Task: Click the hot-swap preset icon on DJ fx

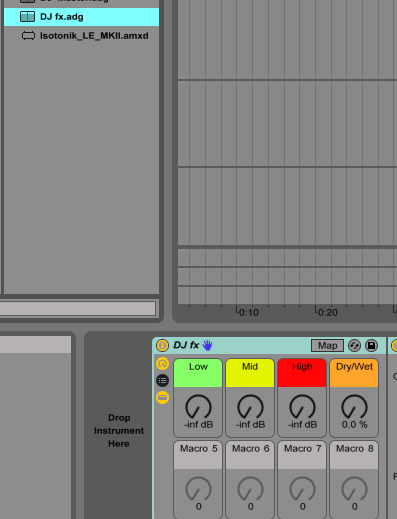Action: point(354,346)
